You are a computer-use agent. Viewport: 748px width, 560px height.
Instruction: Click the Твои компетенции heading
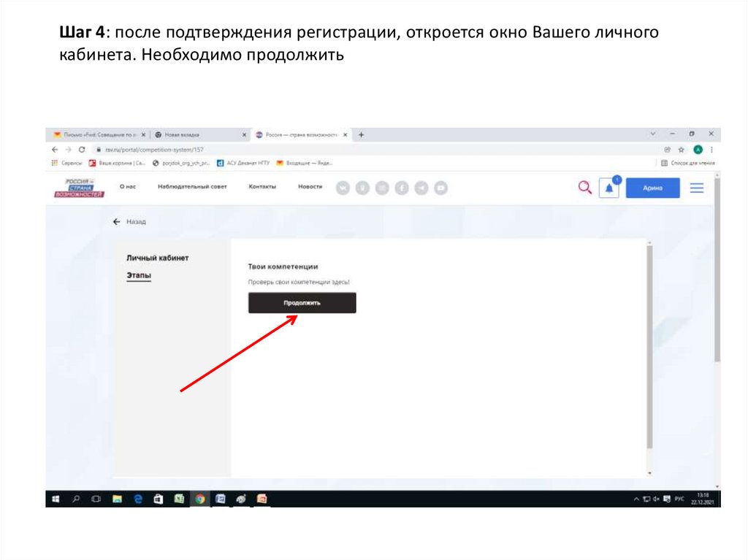coord(283,266)
